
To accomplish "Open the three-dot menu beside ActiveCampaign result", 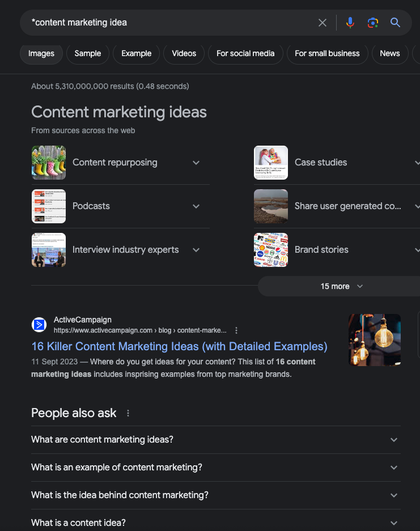I will tap(236, 330).
